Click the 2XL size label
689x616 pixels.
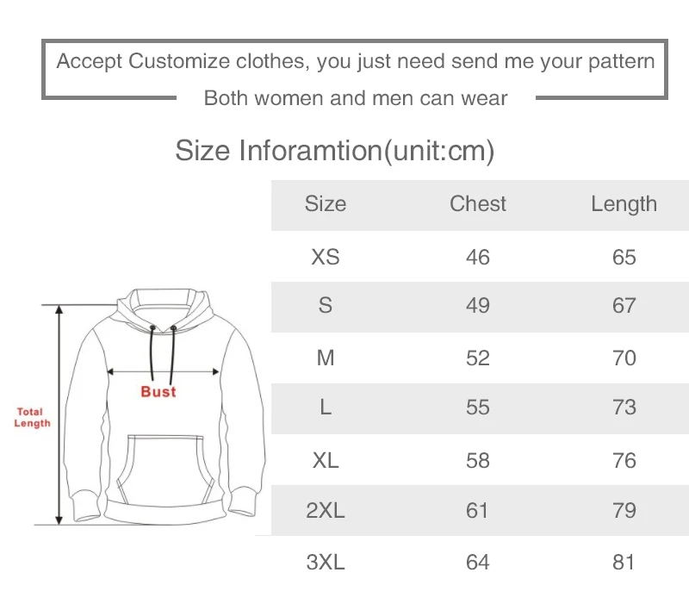tap(326, 511)
